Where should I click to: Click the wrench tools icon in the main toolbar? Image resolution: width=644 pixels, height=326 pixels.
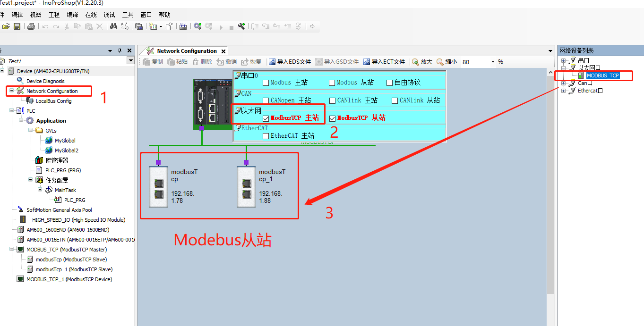click(241, 26)
